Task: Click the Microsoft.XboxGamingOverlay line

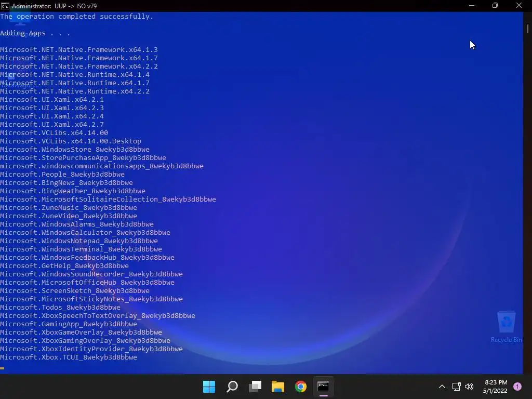Action: pyautogui.click(x=85, y=341)
